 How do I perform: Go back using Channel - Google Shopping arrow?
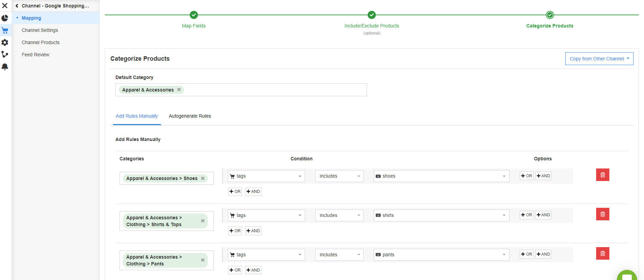click(17, 6)
